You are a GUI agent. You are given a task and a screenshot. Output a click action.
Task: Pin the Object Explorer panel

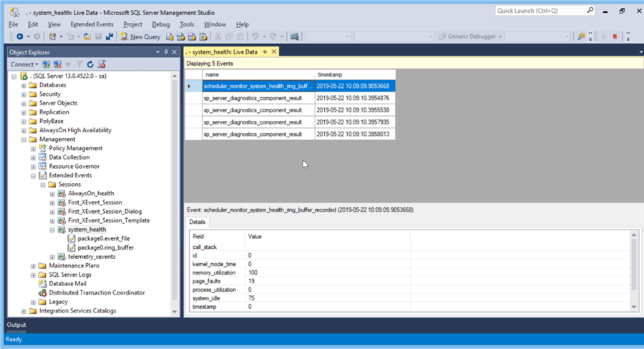tap(166, 52)
